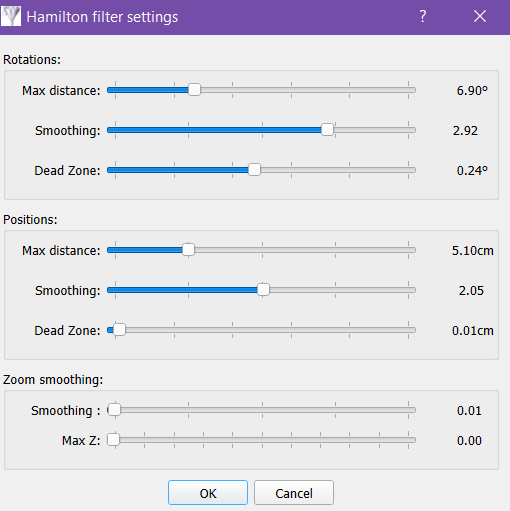
Task: Click the Rotations Dead Zone slider handle
Action: [x=254, y=170]
